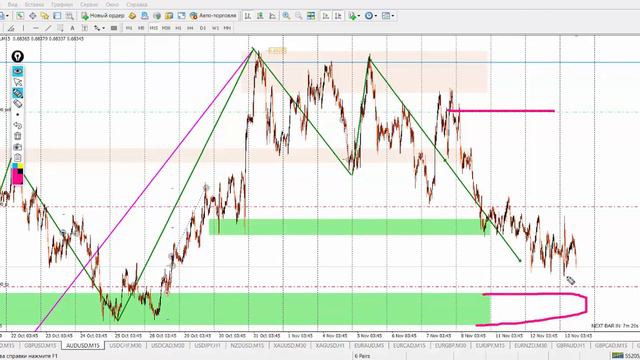640x360 pixels.
Task: Tile chart windows icon
Action: (311, 16)
